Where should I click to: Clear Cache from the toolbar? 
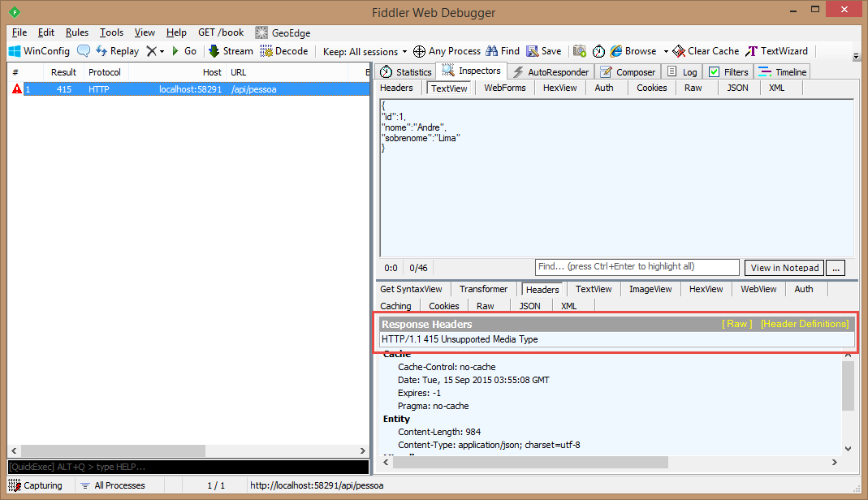click(706, 51)
